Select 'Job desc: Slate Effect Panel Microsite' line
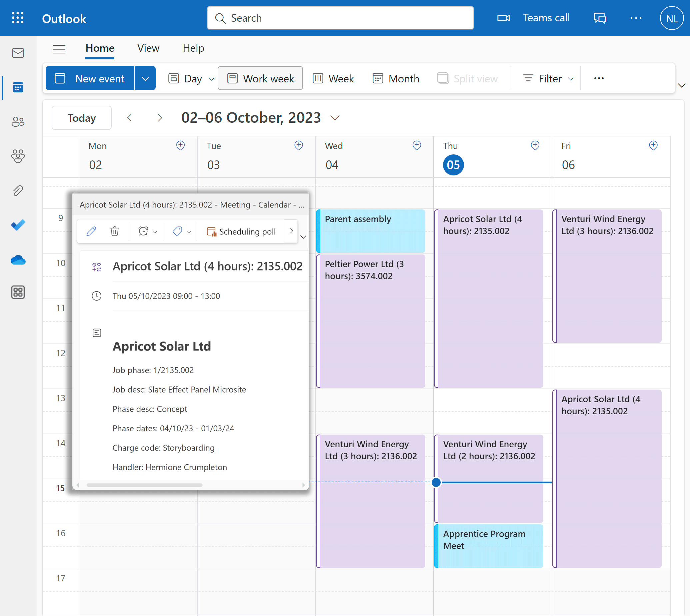Screen dimensions: 690x616 179,390
